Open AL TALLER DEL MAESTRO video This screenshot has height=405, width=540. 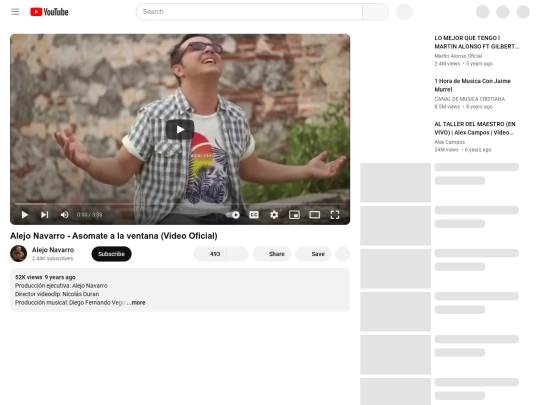click(x=475, y=128)
